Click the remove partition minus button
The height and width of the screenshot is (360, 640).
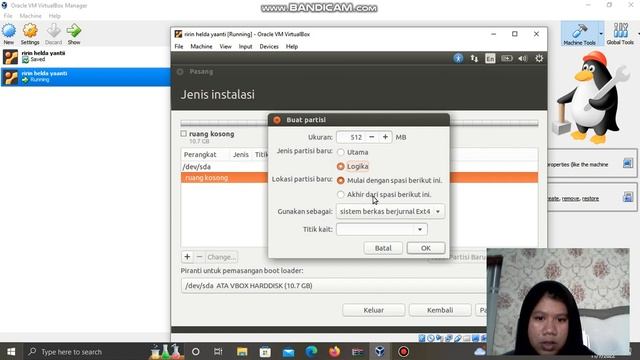point(199,257)
